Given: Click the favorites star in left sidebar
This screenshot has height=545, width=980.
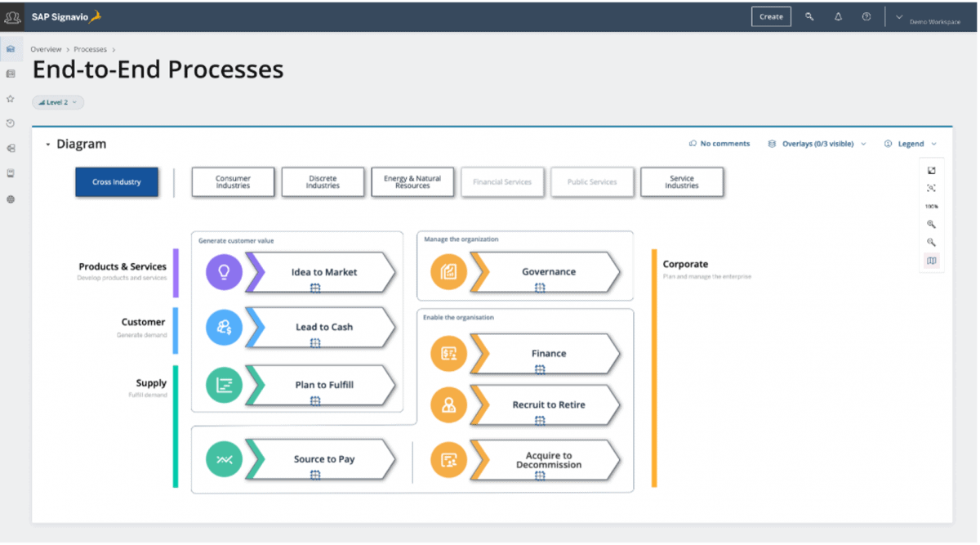Looking at the screenshot, I should (x=11, y=98).
